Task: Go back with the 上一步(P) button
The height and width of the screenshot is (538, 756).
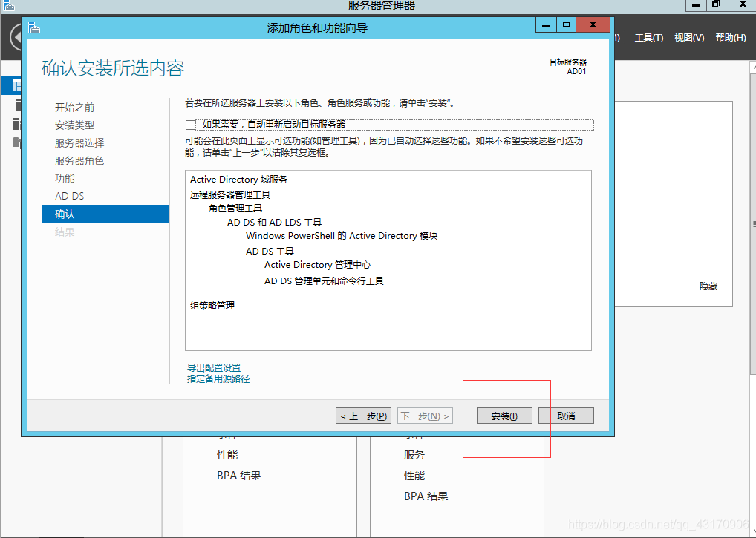Action: [363, 416]
